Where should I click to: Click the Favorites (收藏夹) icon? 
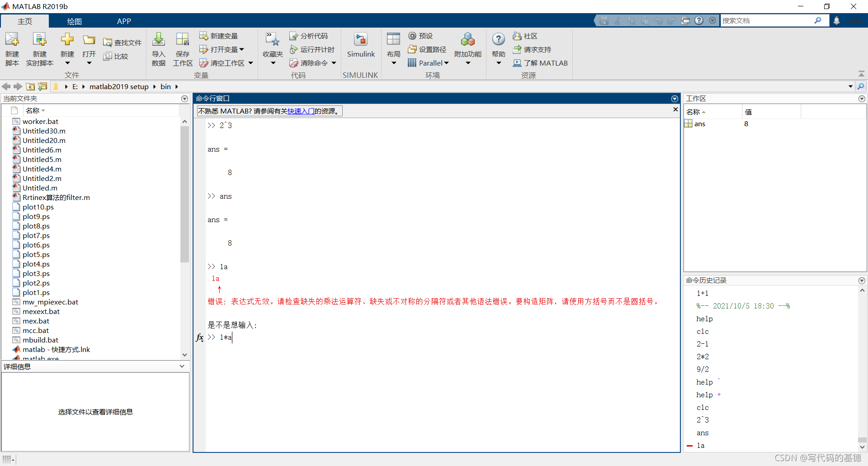pos(273,40)
